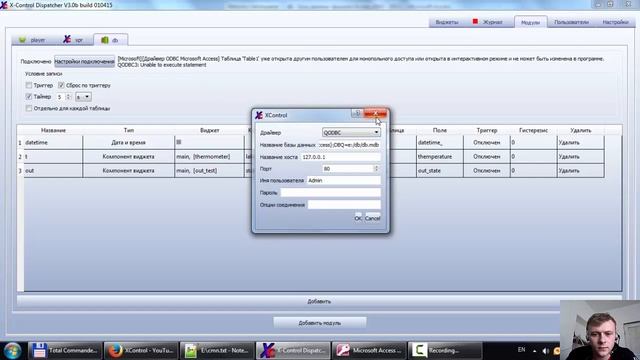Select the main, [thermometer] widget cell
Image resolution: width=640 pixels, height=360 pixels.
point(209,156)
